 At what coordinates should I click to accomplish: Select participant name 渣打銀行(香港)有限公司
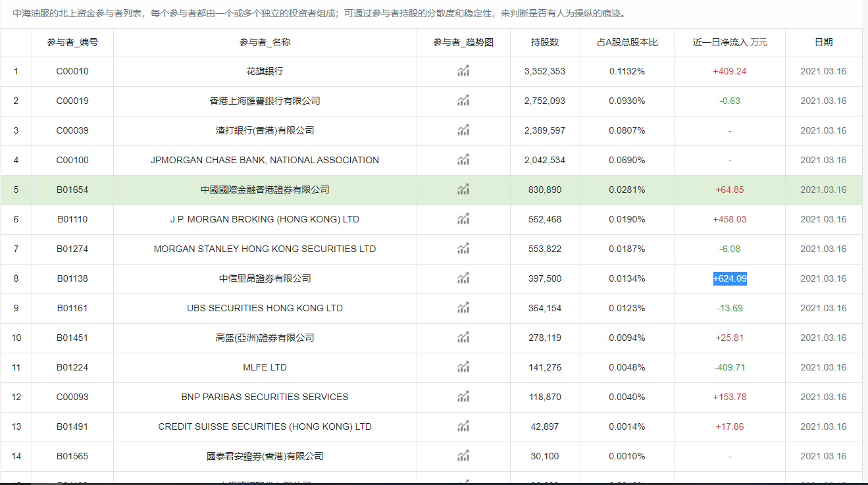coord(265,130)
